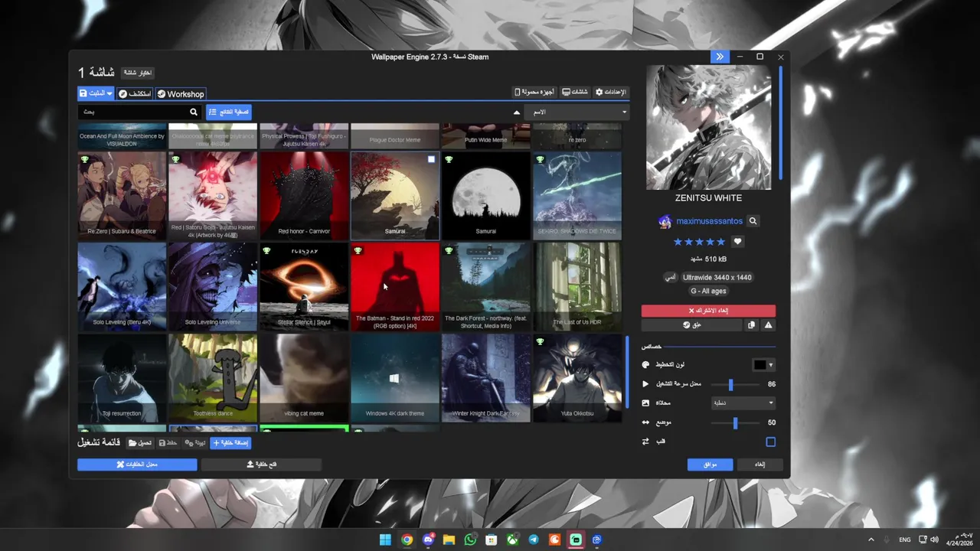Image resolution: width=980 pixels, height=551 pixels.
Task: Open Telegram from the taskbar
Action: (x=534, y=540)
